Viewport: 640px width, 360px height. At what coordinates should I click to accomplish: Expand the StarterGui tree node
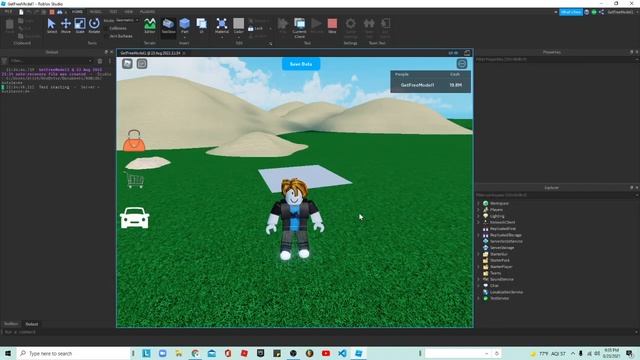point(479,254)
